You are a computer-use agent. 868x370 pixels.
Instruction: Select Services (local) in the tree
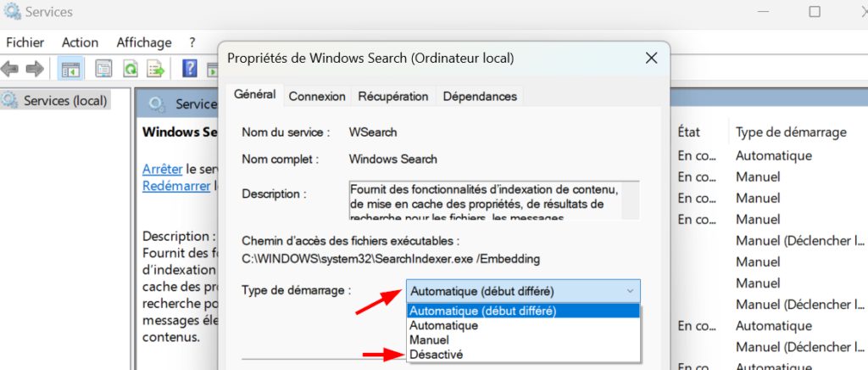(x=55, y=101)
